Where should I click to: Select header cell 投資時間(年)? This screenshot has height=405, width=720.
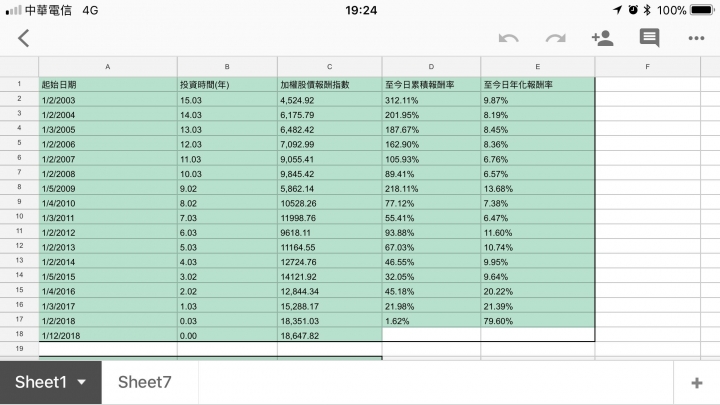pos(227,84)
